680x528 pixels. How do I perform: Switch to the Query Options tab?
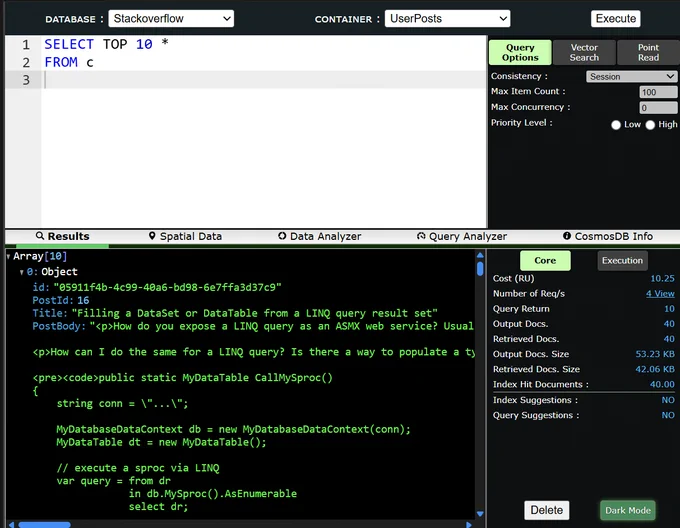tap(520, 52)
